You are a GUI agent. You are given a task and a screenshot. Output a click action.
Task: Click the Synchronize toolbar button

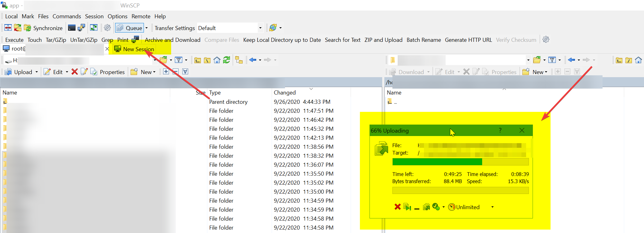[x=43, y=28]
